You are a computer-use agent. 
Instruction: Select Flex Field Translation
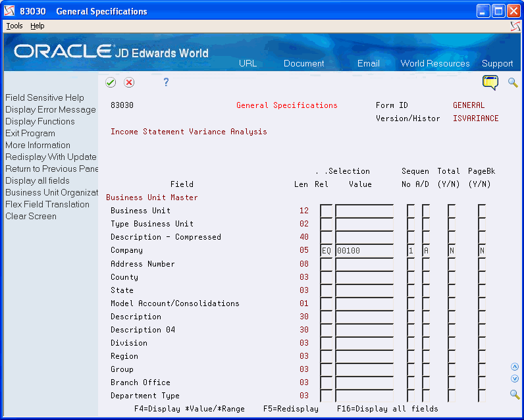[x=47, y=205]
